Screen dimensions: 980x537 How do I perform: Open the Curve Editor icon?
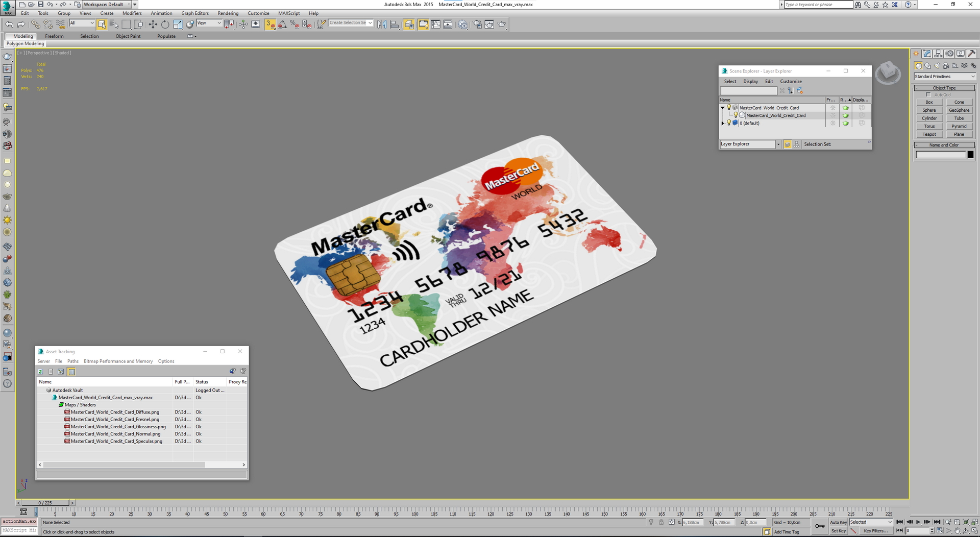tap(435, 24)
